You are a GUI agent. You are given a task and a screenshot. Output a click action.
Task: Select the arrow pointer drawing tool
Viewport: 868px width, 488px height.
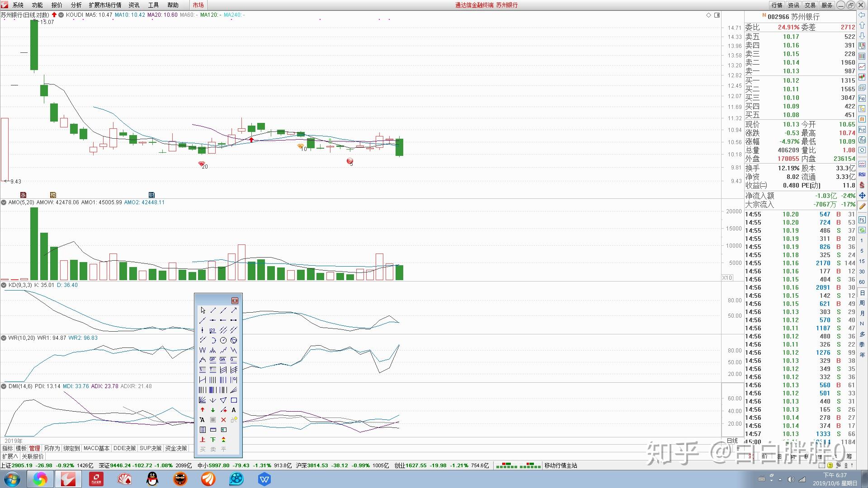[x=203, y=310]
